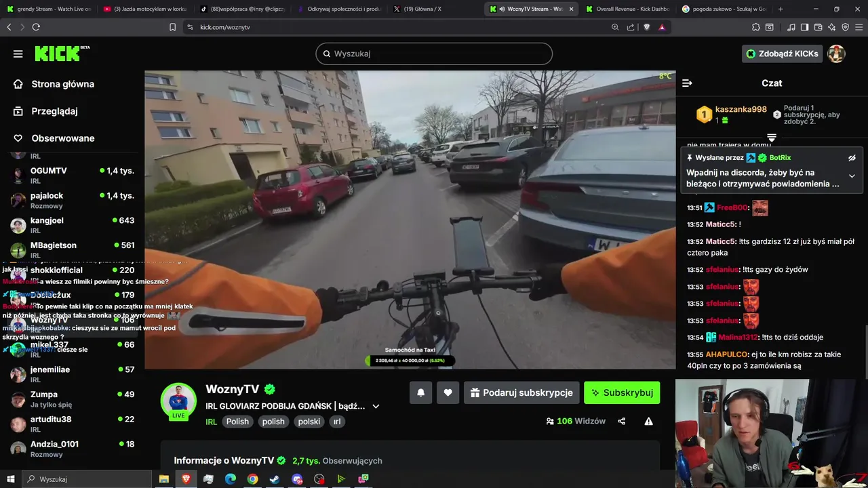Image resolution: width=868 pixels, height=488 pixels.
Task: Open the user profile avatar menu
Action: (x=836, y=54)
